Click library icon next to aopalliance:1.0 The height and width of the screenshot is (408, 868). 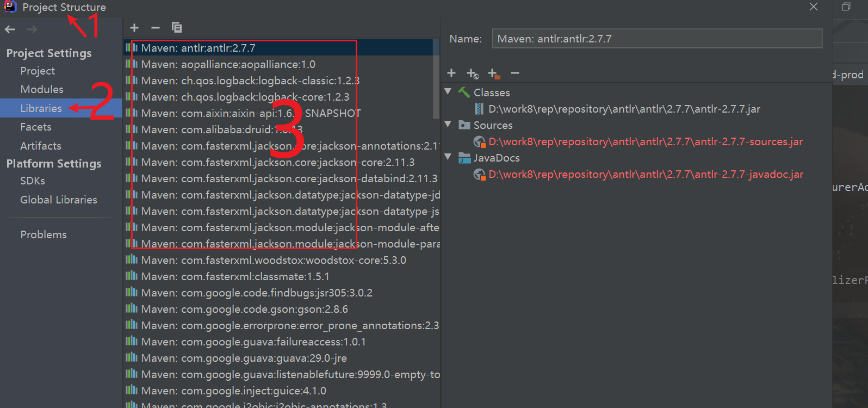click(132, 64)
